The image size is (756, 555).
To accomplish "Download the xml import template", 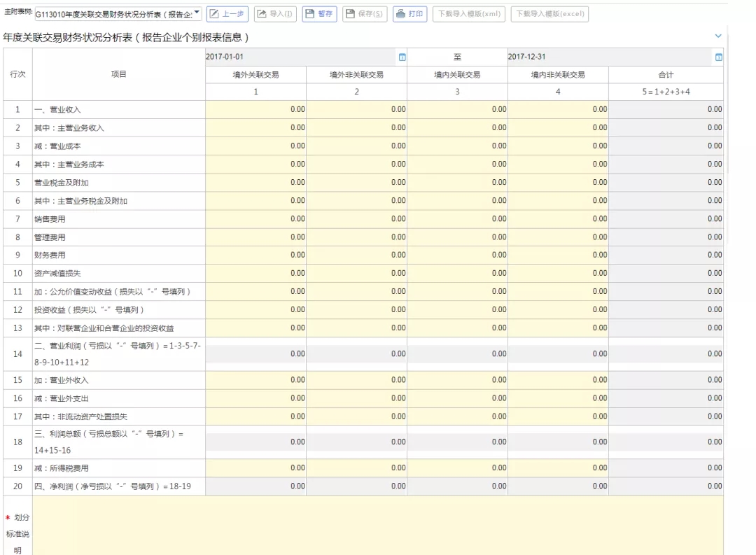I will [468, 14].
